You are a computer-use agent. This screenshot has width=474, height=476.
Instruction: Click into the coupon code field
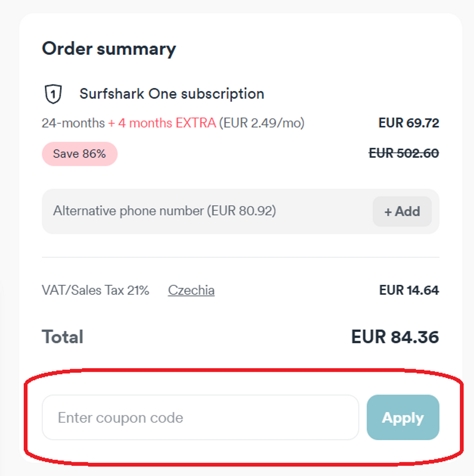pyautogui.click(x=200, y=418)
